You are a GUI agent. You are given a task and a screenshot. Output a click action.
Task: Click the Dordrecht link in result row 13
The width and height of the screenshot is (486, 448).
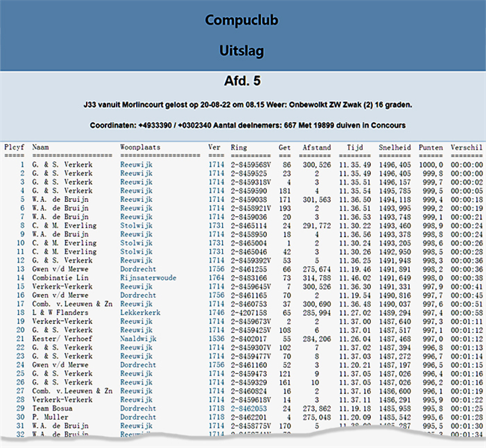[138, 269]
